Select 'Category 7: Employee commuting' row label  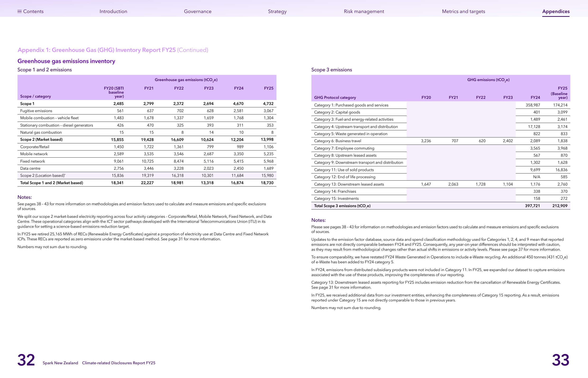(x=344, y=148)
